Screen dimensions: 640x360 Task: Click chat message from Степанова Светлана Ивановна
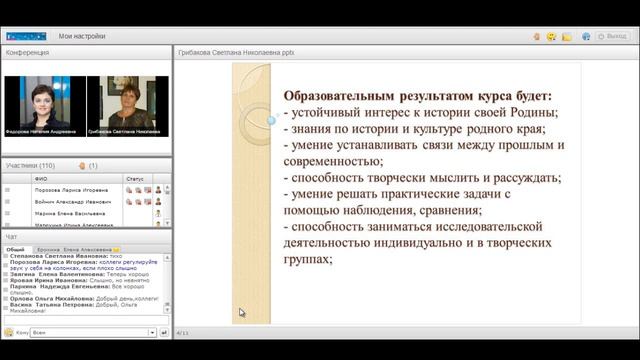[x=66, y=256]
